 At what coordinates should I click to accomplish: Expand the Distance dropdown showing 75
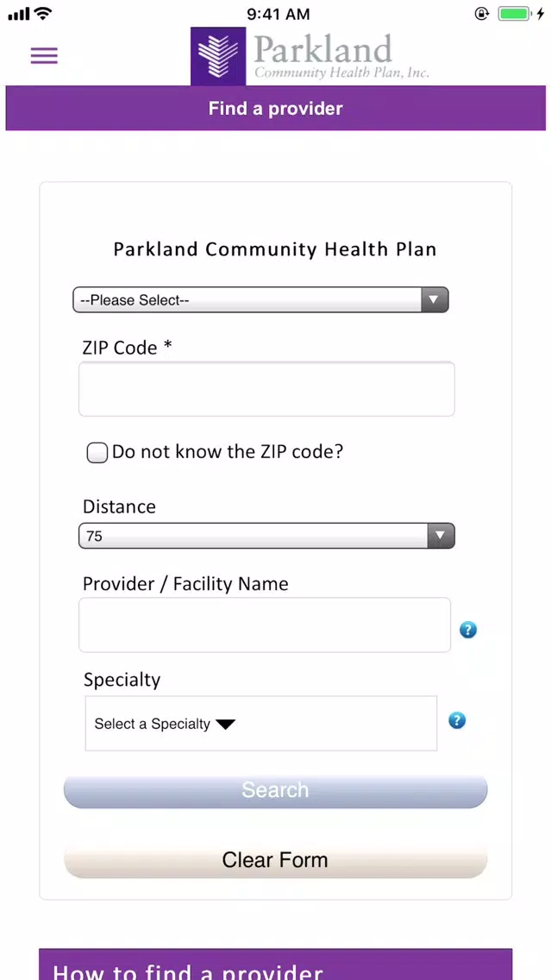[x=266, y=536]
